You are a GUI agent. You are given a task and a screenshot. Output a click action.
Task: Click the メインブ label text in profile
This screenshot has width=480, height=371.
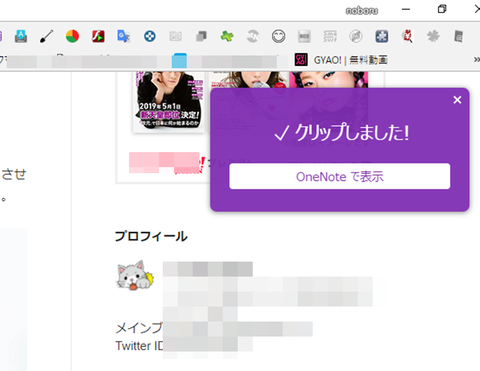coord(139,328)
